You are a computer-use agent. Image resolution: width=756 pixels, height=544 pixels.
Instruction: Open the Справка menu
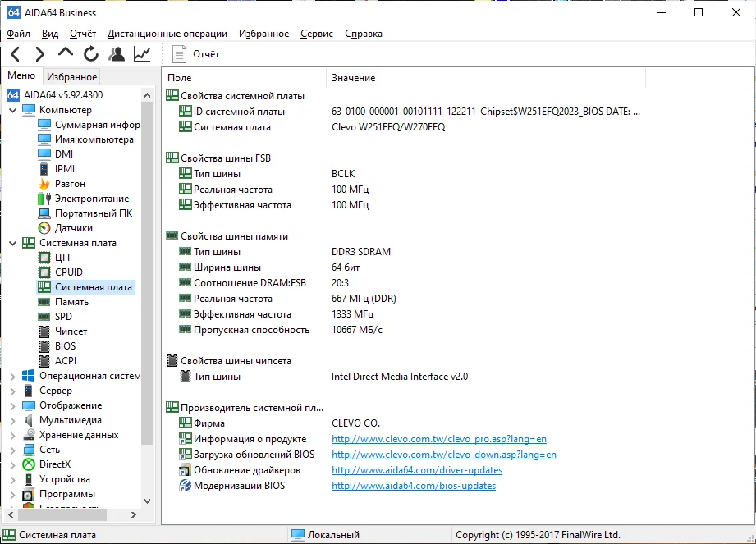pos(364,34)
